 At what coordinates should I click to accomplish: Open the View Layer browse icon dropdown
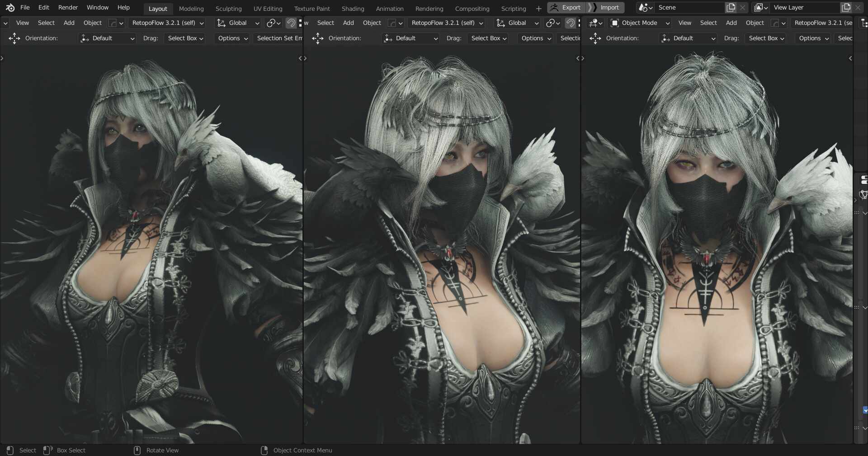tap(761, 8)
